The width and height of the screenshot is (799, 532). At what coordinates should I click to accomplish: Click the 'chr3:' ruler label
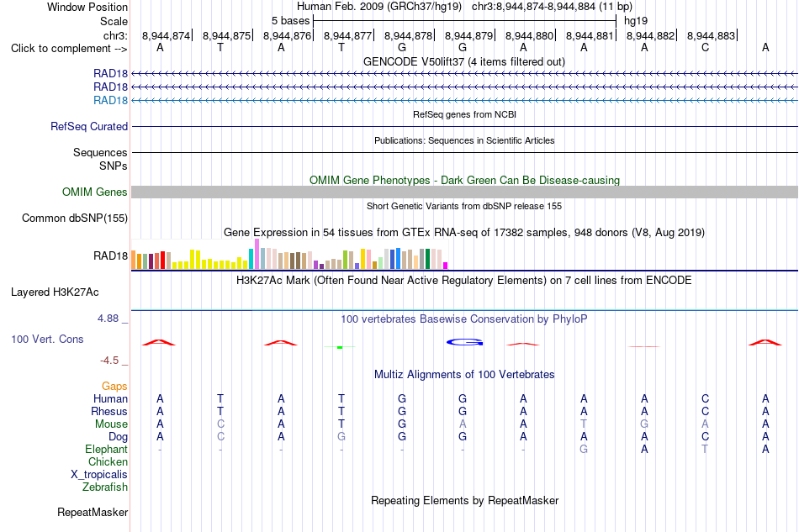point(115,35)
